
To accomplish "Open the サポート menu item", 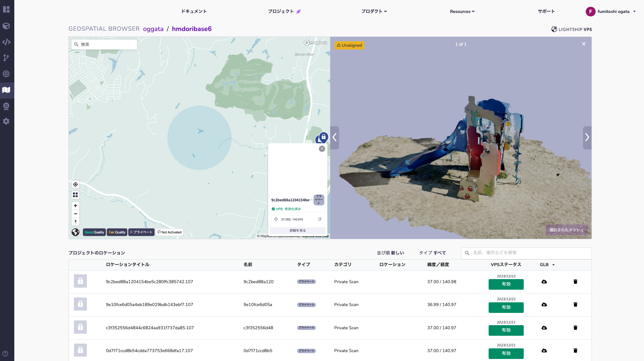I will pyautogui.click(x=546, y=11).
